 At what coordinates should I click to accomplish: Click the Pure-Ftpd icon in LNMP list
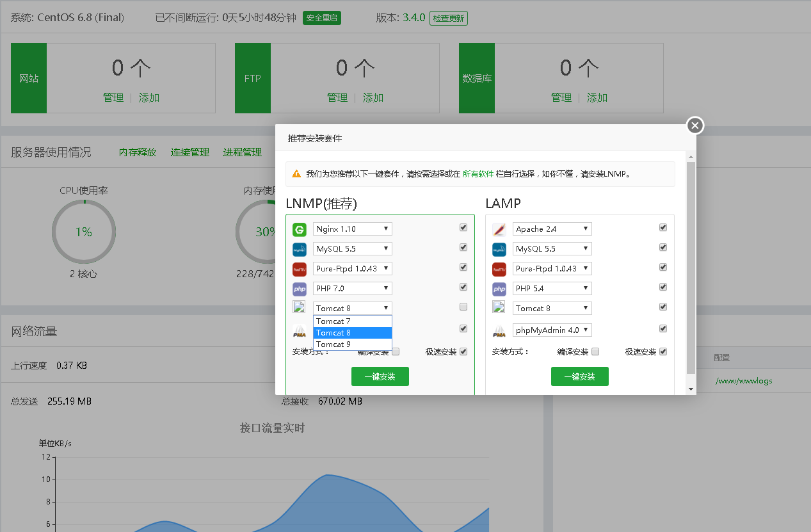pyautogui.click(x=300, y=269)
